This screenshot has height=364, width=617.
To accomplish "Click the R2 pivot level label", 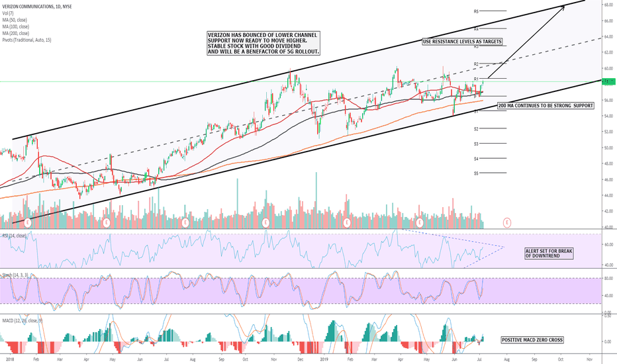I will coord(476,64).
